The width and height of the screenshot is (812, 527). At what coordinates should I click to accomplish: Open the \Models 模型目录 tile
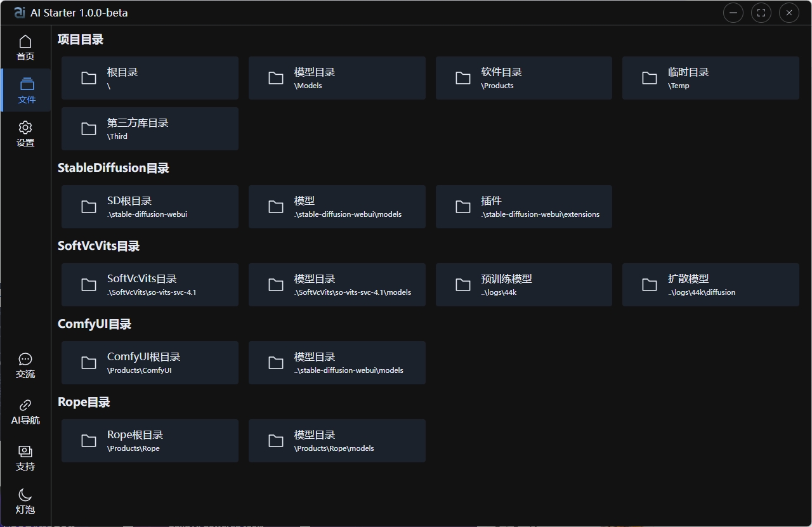pyautogui.click(x=337, y=78)
